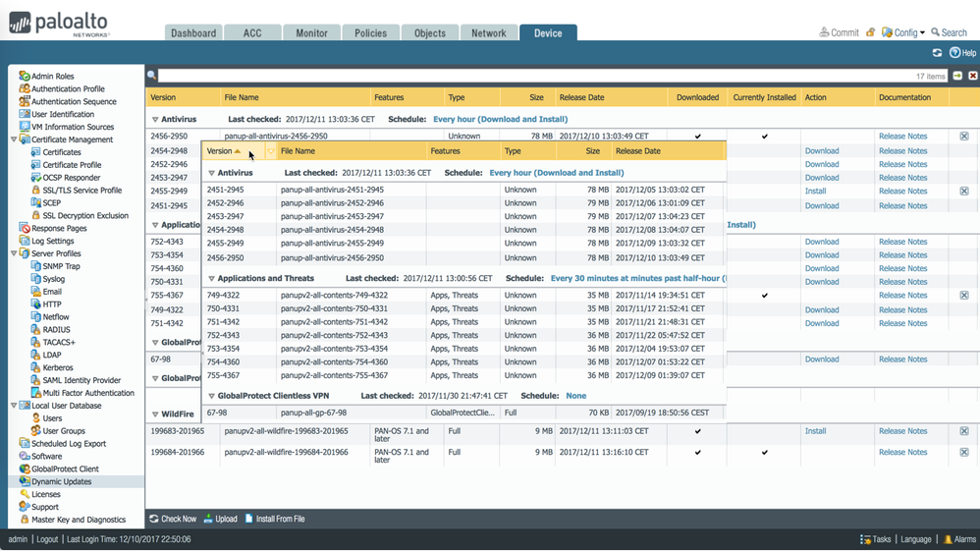Select Licenses in the left sidebar
980x553 pixels.
pyautogui.click(x=45, y=494)
